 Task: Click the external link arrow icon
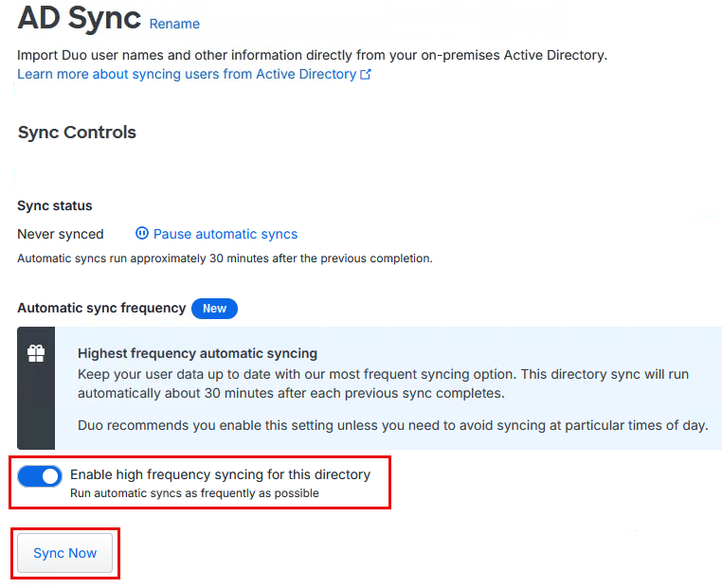coord(366,74)
